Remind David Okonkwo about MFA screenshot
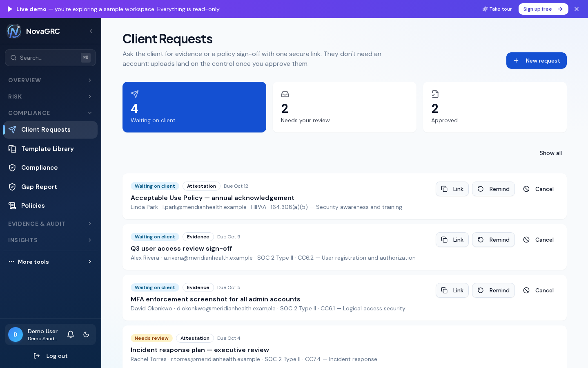 tap(493, 290)
